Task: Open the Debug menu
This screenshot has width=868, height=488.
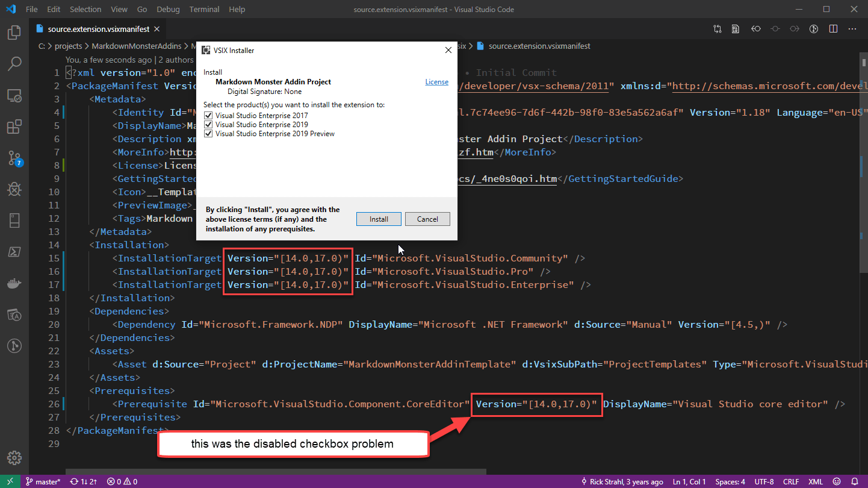Action: [x=167, y=9]
